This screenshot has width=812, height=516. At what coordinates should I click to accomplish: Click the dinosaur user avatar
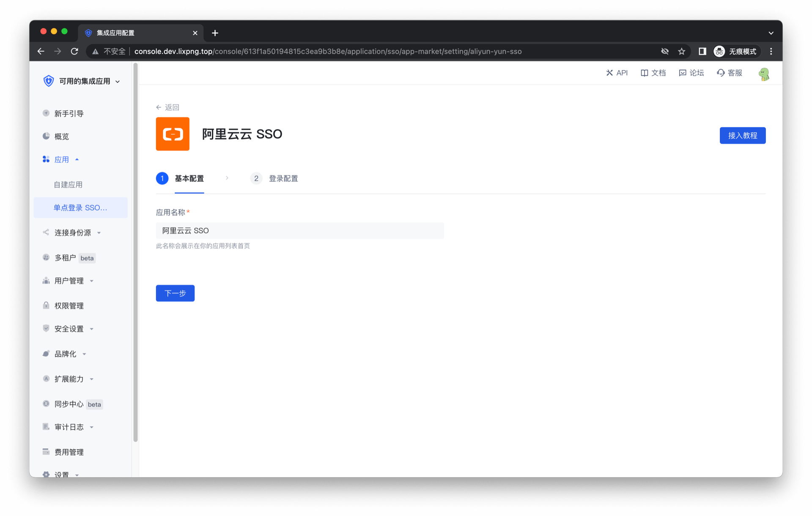764,74
